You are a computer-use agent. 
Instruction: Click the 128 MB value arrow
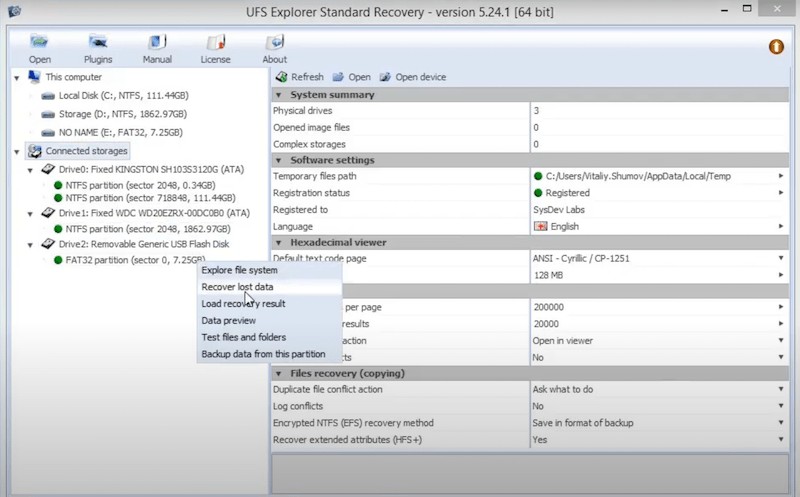[x=781, y=275]
